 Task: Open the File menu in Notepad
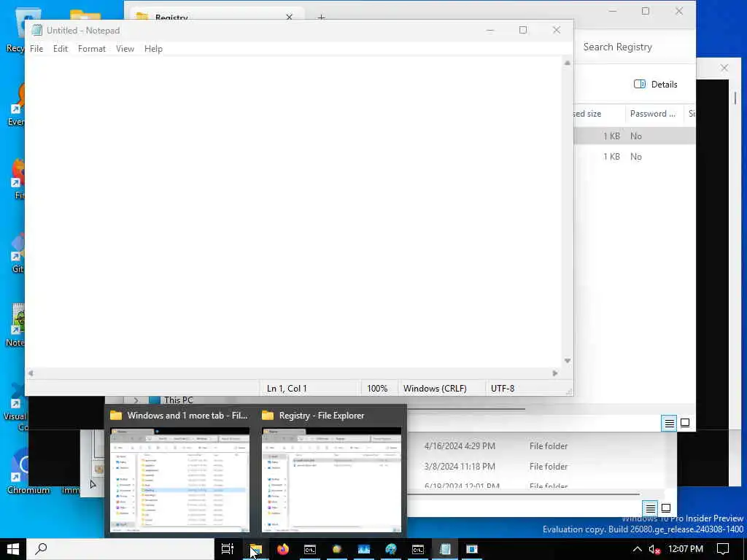[36, 49]
